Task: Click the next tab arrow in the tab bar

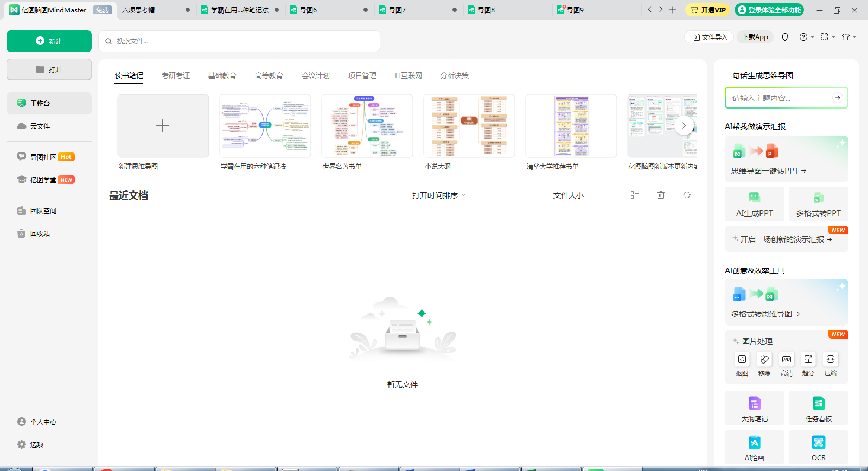Action: (x=661, y=10)
